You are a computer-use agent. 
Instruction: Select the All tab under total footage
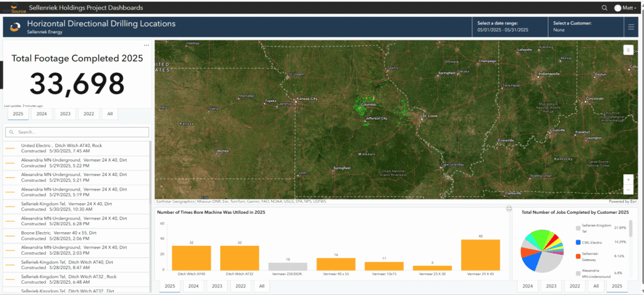(109, 114)
